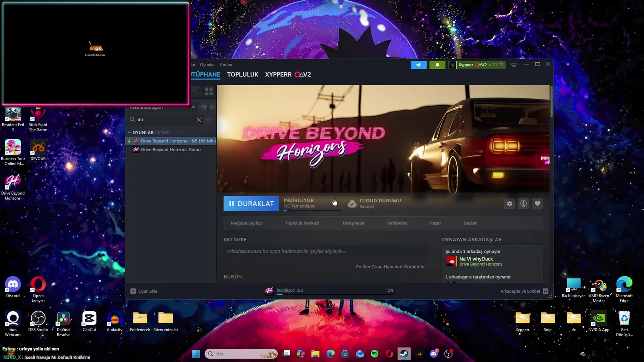Open AMD Ryzen Master shortcut

599,290
